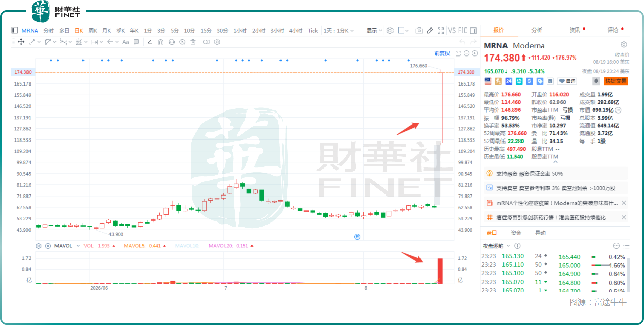Switch to the 异动 tab
This screenshot has width=644, height=335.
pyautogui.click(x=540, y=233)
